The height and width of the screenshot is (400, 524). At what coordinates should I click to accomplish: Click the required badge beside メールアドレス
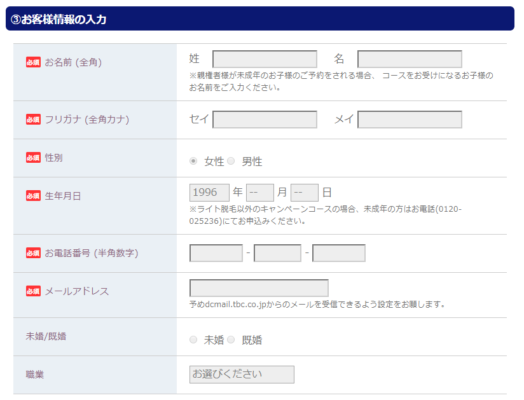(33, 291)
